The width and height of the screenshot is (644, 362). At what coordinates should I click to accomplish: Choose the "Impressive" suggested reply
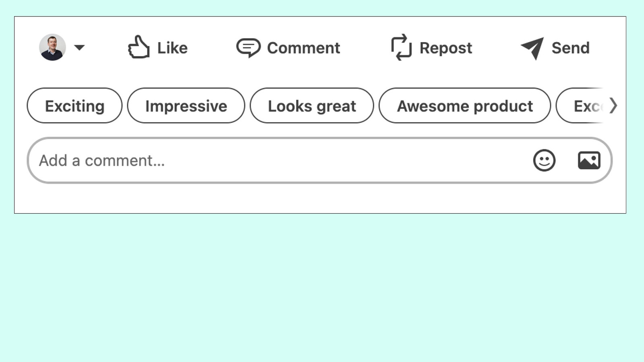(x=186, y=106)
